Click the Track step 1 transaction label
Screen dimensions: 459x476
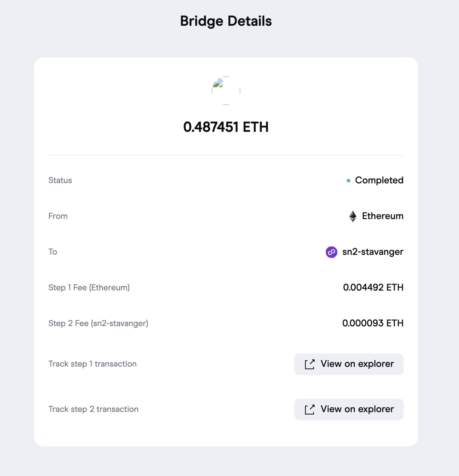(92, 364)
